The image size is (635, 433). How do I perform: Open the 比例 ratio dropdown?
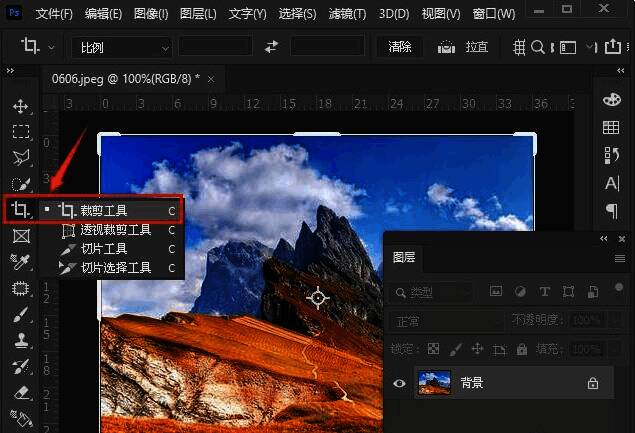pyautogui.click(x=122, y=48)
